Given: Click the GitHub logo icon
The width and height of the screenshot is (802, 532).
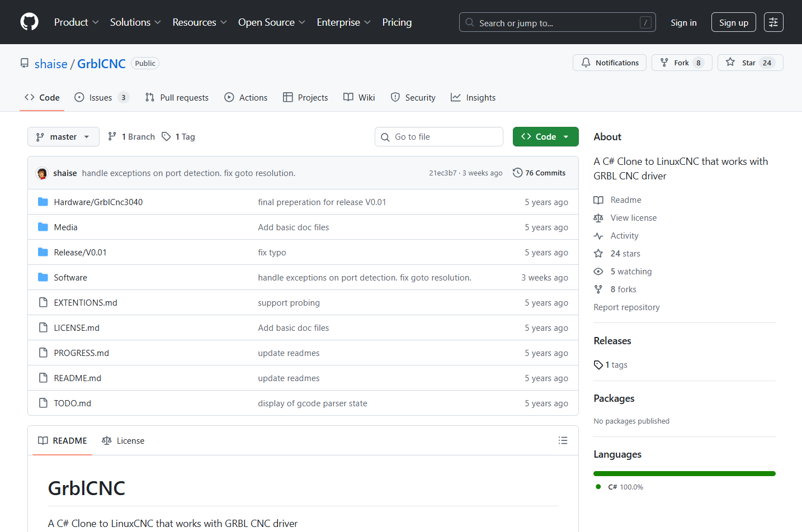Looking at the screenshot, I should pyautogui.click(x=29, y=22).
